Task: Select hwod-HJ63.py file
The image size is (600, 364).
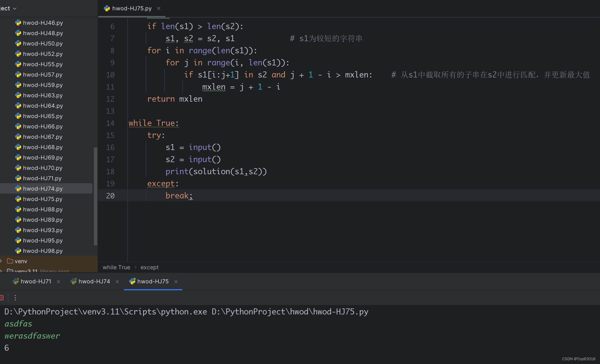Action: pos(43,95)
